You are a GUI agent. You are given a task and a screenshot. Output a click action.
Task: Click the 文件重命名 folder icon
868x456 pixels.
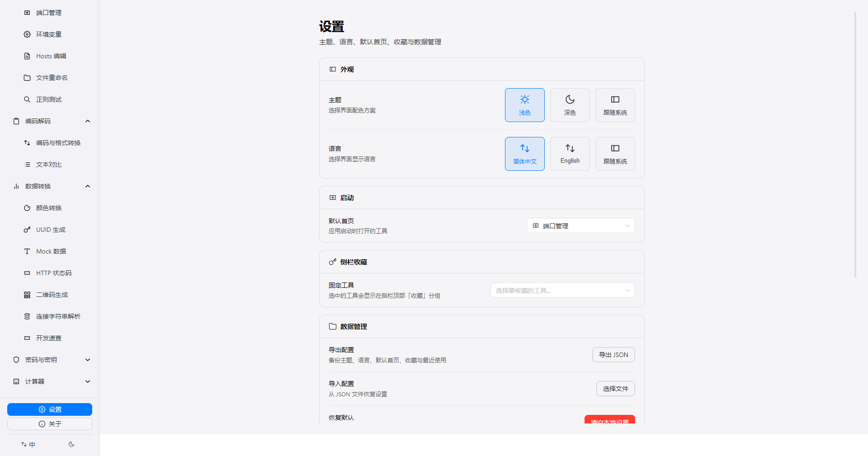tap(27, 78)
